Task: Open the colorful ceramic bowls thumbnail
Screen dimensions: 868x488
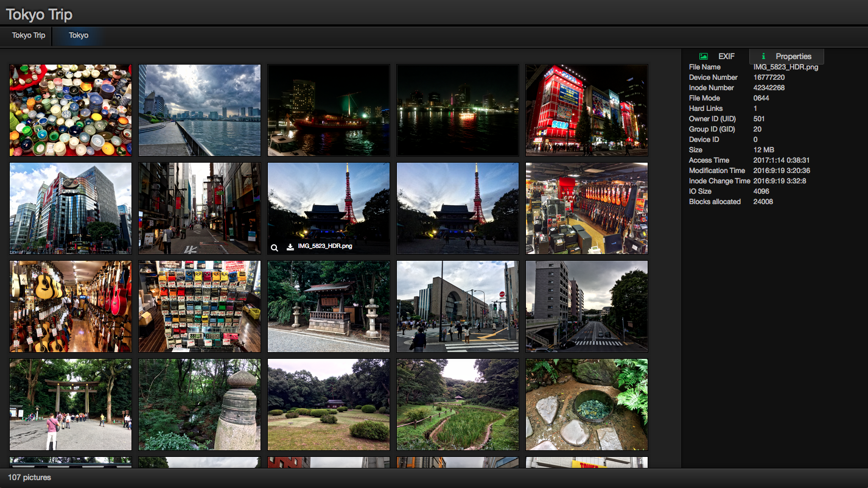Action: pyautogui.click(x=71, y=110)
